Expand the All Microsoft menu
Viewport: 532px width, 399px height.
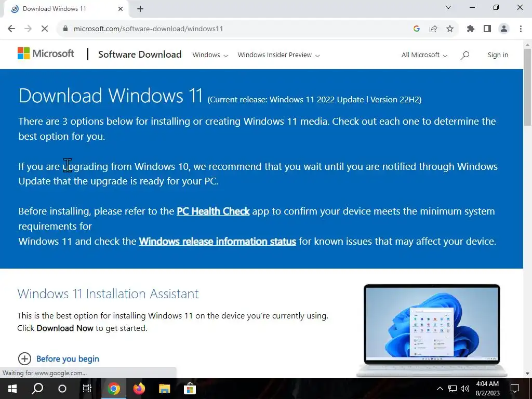pyautogui.click(x=424, y=55)
